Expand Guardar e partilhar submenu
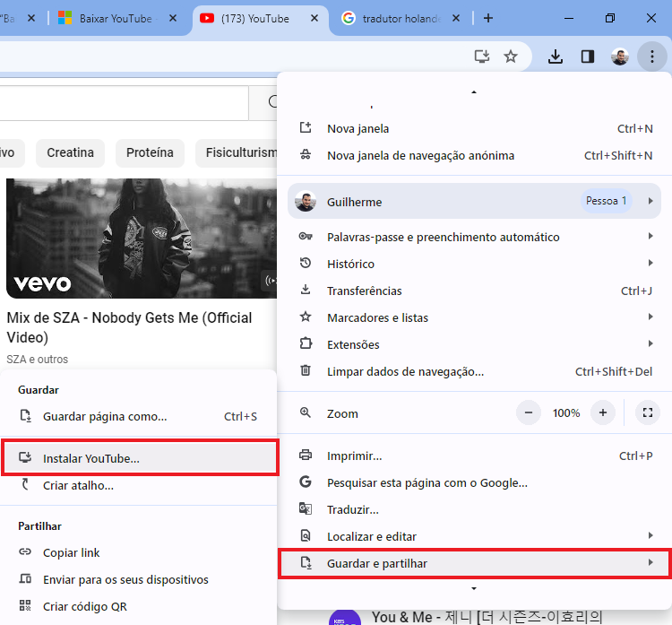 pos(474,563)
